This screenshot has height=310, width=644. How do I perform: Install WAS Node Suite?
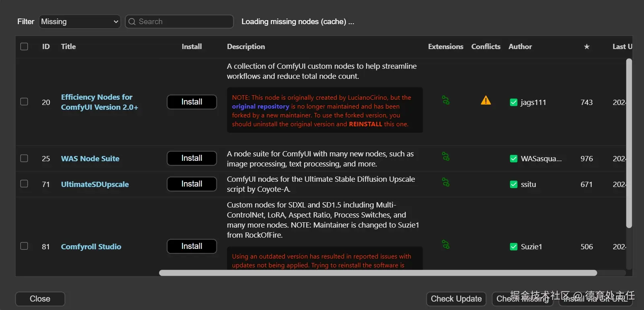(x=192, y=158)
